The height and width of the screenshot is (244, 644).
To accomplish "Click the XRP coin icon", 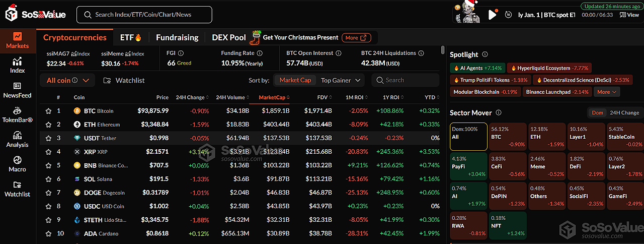I will click(x=77, y=152).
